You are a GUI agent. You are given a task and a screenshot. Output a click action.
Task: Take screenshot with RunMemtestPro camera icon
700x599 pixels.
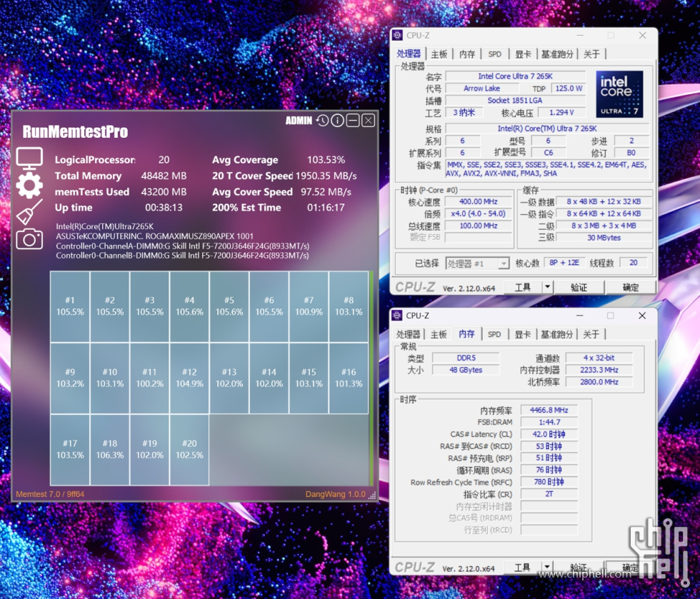(x=29, y=238)
